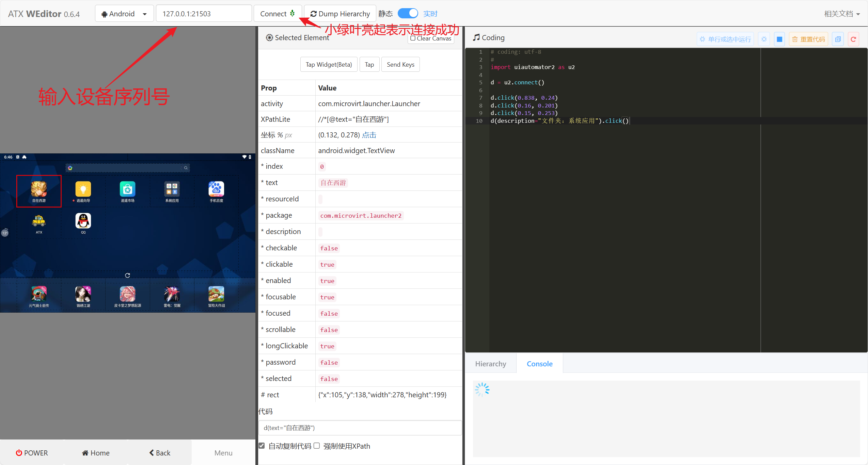Click the red refresh arrow in Coding toolbar

click(x=853, y=39)
